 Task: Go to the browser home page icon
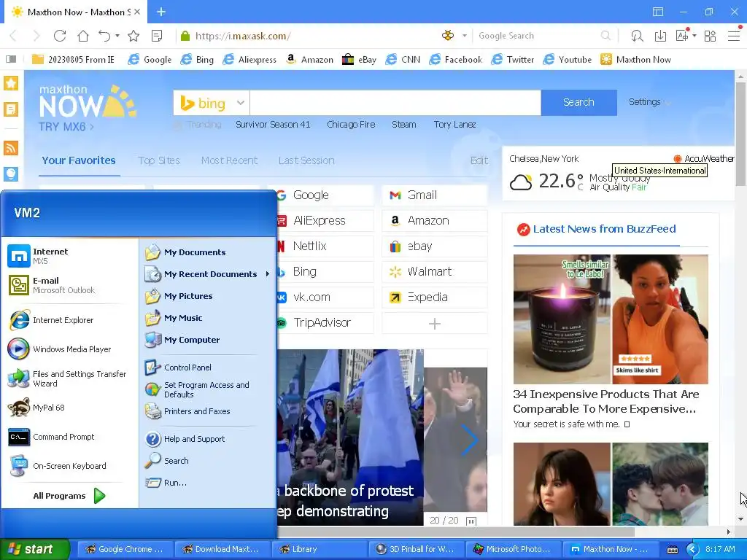point(83,36)
